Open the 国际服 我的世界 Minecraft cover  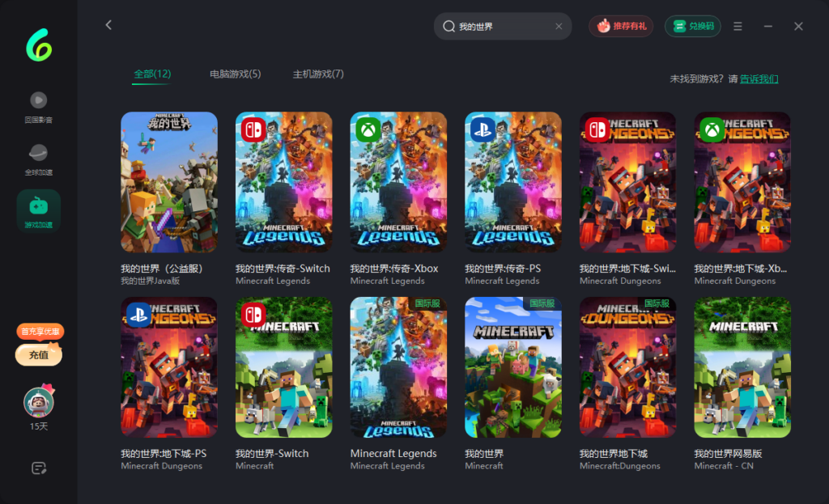[x=513, y=367]
